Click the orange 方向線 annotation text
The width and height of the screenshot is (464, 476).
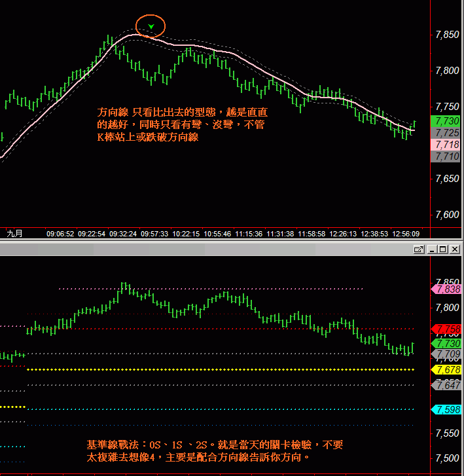point(182,124)
